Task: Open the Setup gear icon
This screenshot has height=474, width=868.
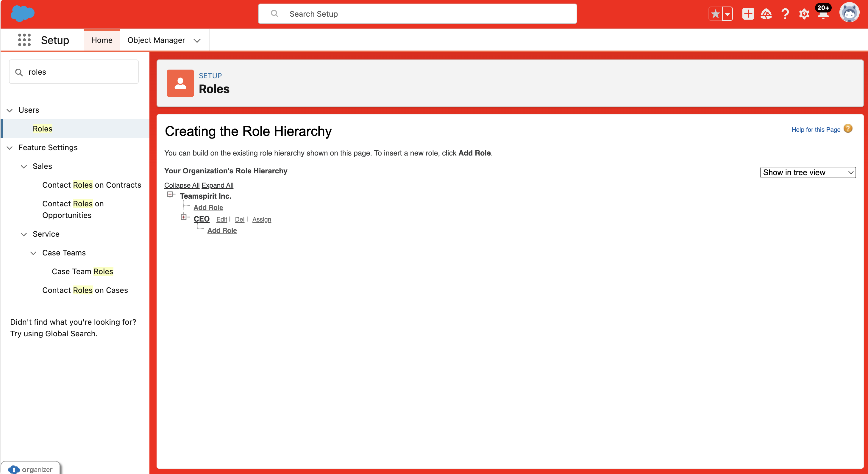Action: pyautogui.click(x=804, y=14)
